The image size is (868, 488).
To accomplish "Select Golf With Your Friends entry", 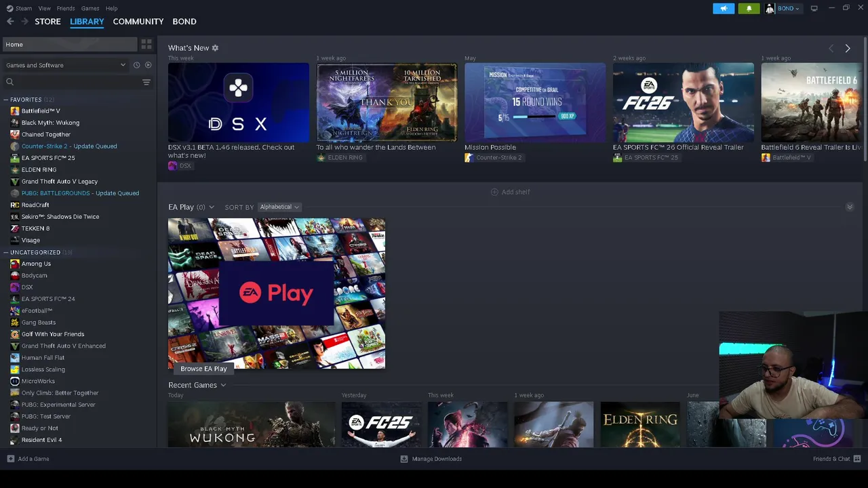I will [52, 334].
